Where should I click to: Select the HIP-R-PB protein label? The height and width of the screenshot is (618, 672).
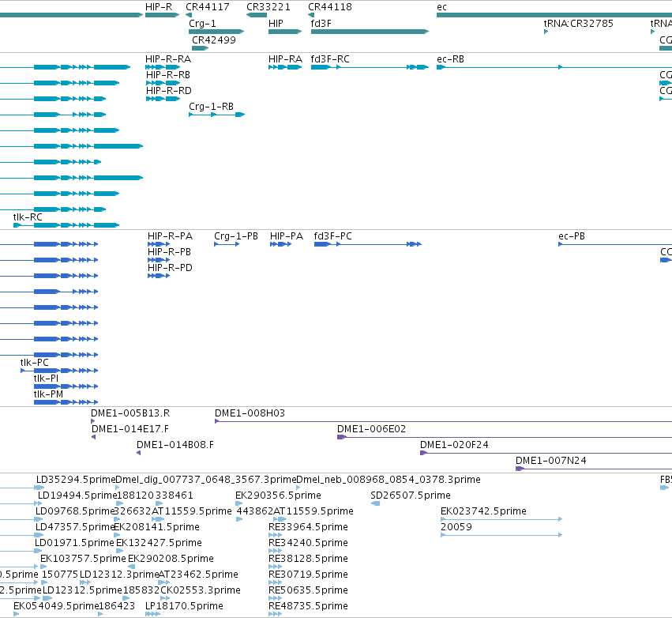(169, 252)
